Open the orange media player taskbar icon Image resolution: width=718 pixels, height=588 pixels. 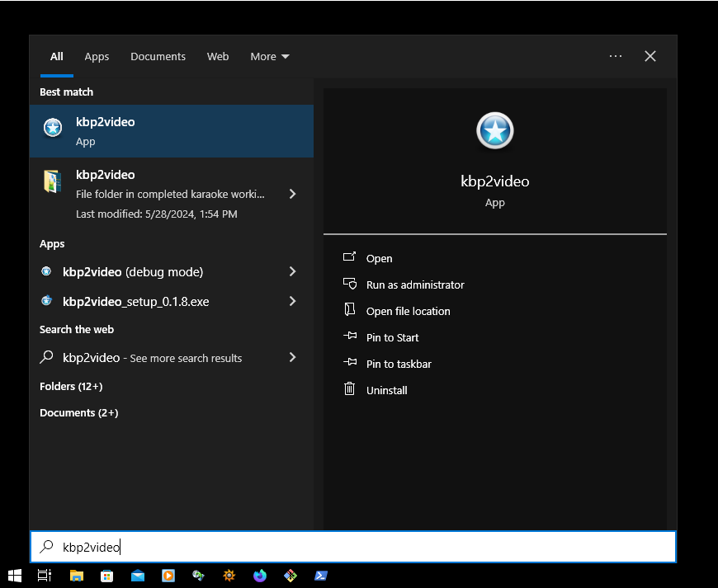168,576
